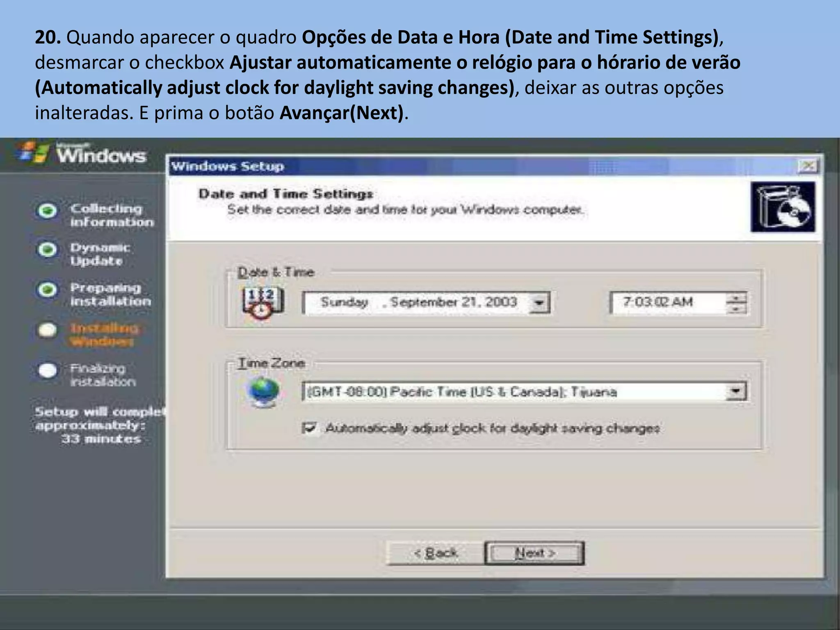
Task: Click the 'Collecting information' label
Action: pos(112,215)
